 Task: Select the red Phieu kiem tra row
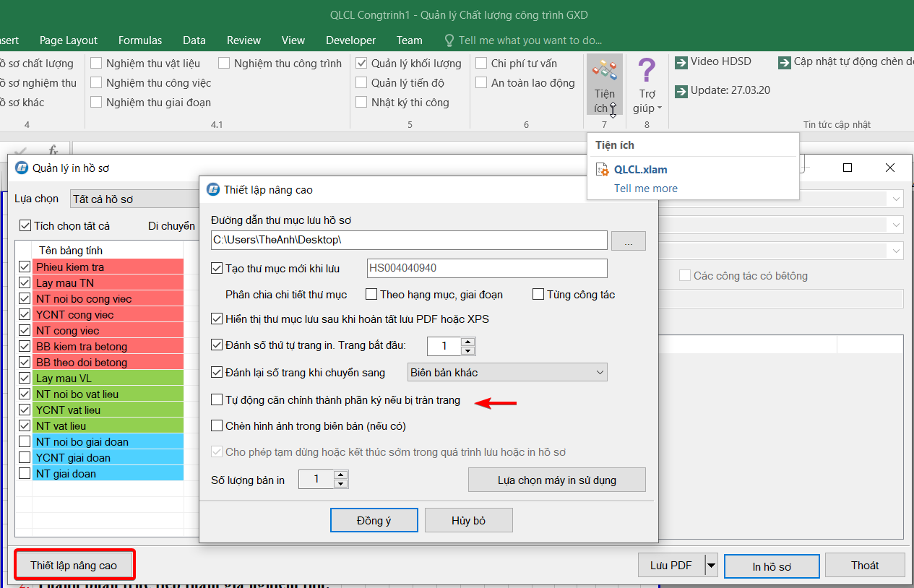click(x=107, y=267)
